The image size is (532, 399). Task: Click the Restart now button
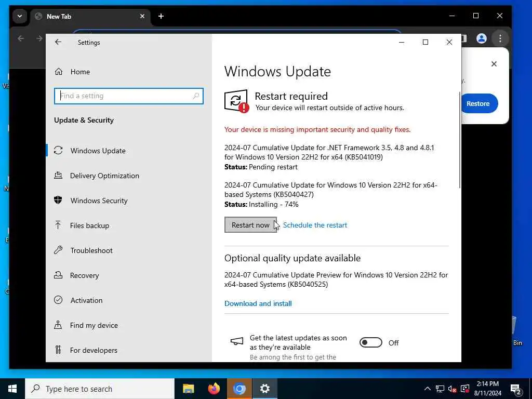[x=250, y=225]
